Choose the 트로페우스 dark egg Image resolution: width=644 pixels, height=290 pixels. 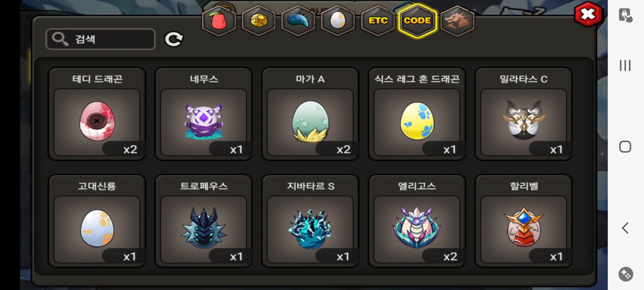coord(204,221)
